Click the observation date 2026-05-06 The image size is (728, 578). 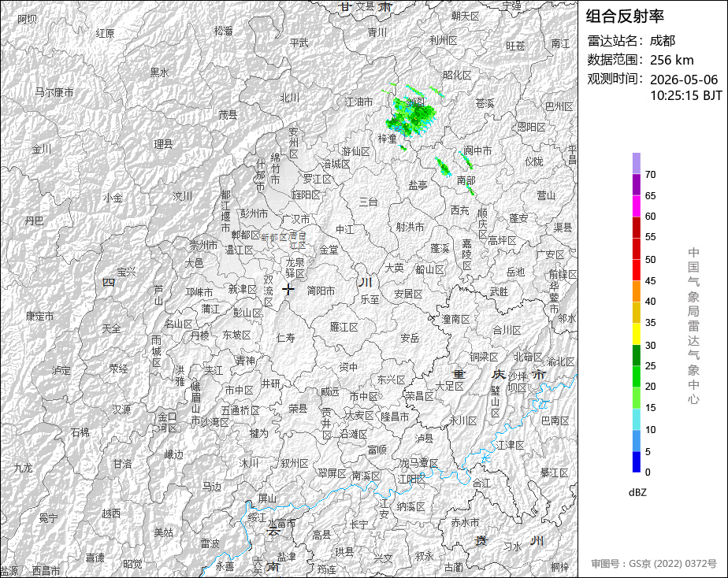tap(684, 80)
